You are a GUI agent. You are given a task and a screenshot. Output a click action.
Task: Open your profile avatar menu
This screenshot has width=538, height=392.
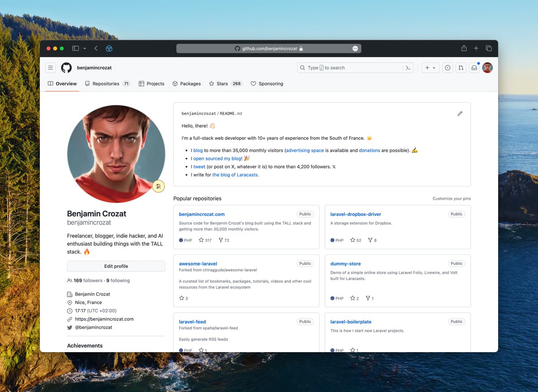coord(487,67)
